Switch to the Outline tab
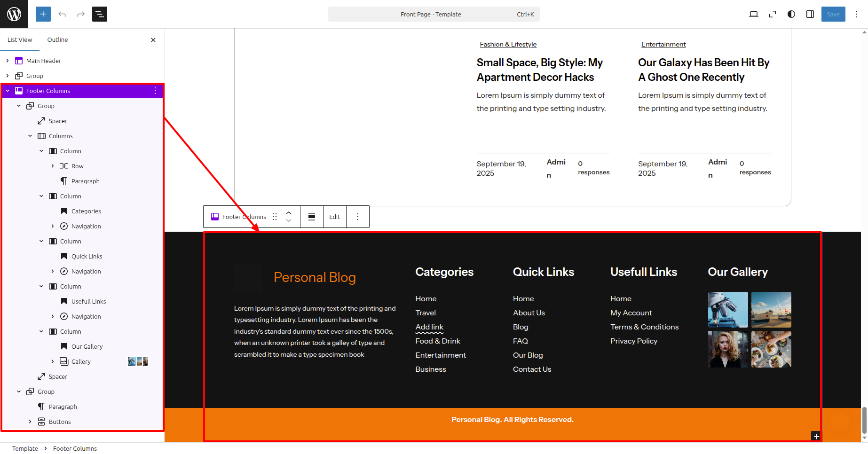The width and height of the screenshot is (868, 454). pos(57,39)
